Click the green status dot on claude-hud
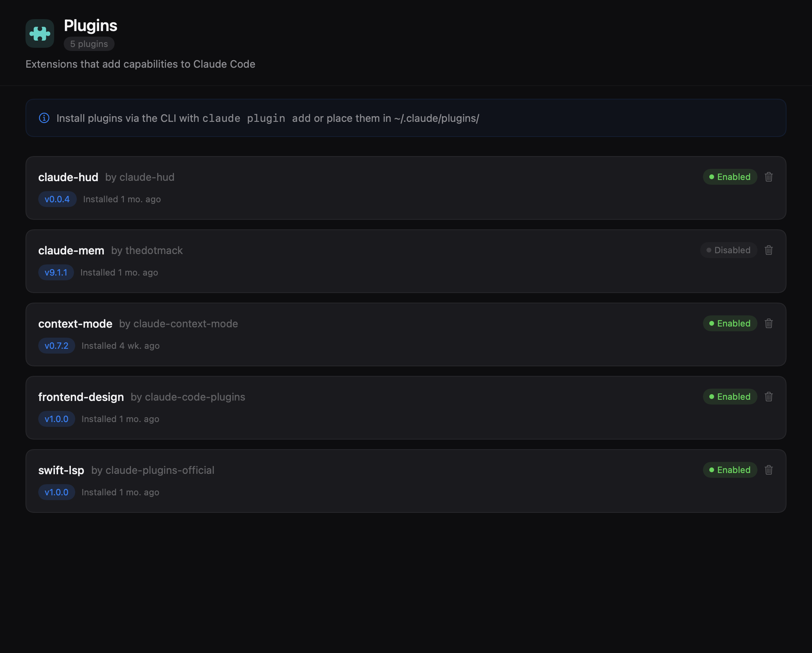The height and width of the screenshot is (653, 812). pos(712,177)
